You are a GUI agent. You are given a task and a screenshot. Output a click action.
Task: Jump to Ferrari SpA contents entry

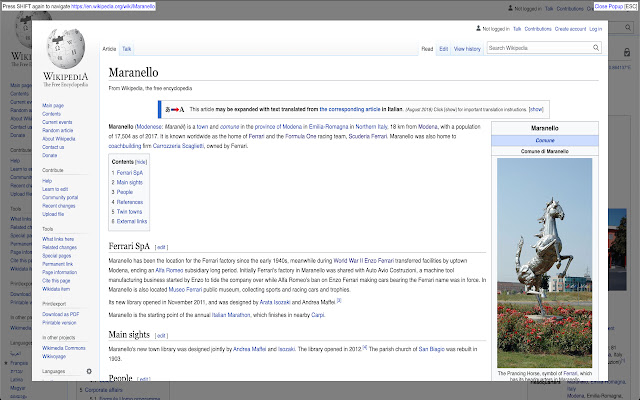coord(130,173)
